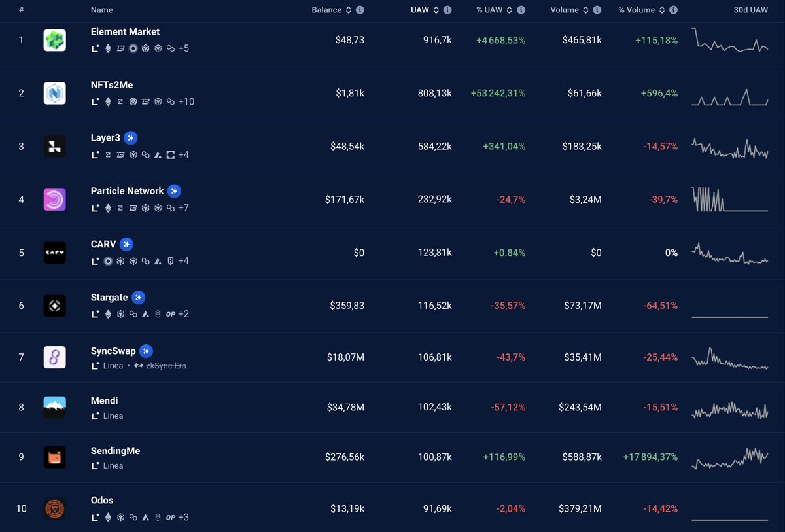Click the +341,04% UAW change for Layer3
785x532 pixels.
click(x=504, y=147)
